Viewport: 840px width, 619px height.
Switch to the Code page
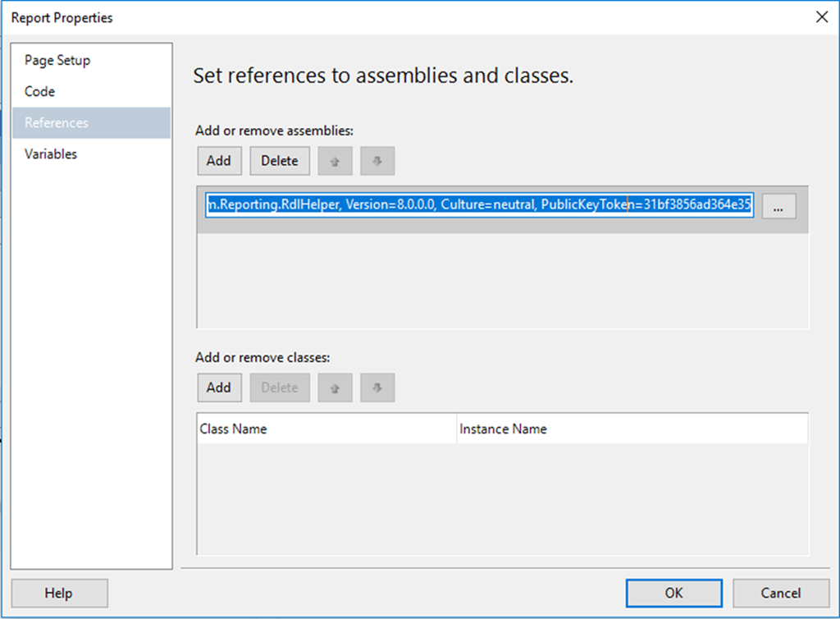tap(39, 91)
